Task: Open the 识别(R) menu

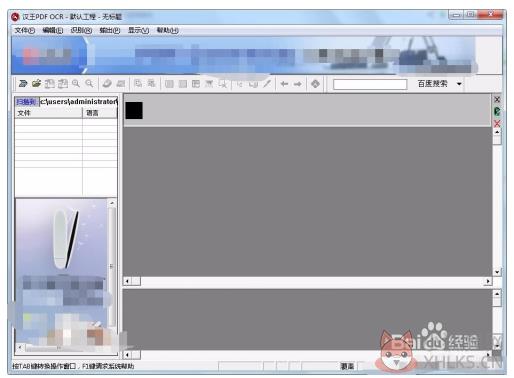Action: pos(81,31)
